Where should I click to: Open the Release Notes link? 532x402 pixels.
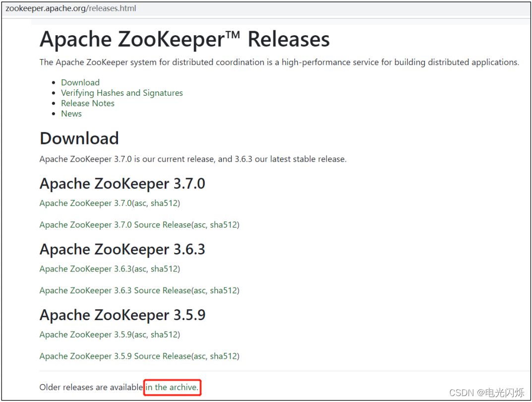(87, 103)
